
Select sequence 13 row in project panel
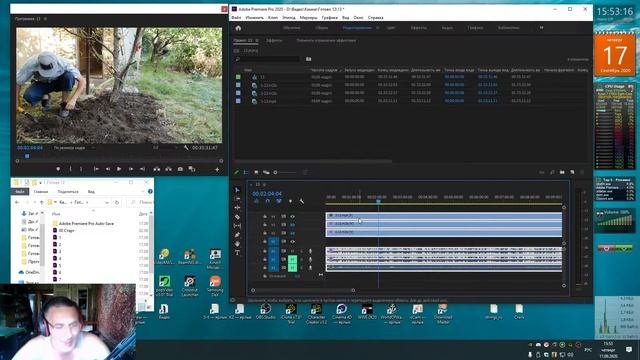point(412,77)
